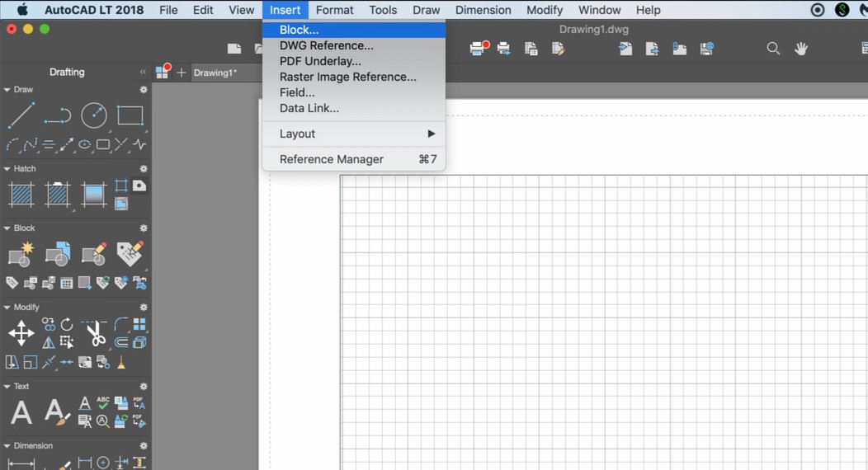
Task: Click the Find Text magnifier icon
Action: click(x=103, y=421)
